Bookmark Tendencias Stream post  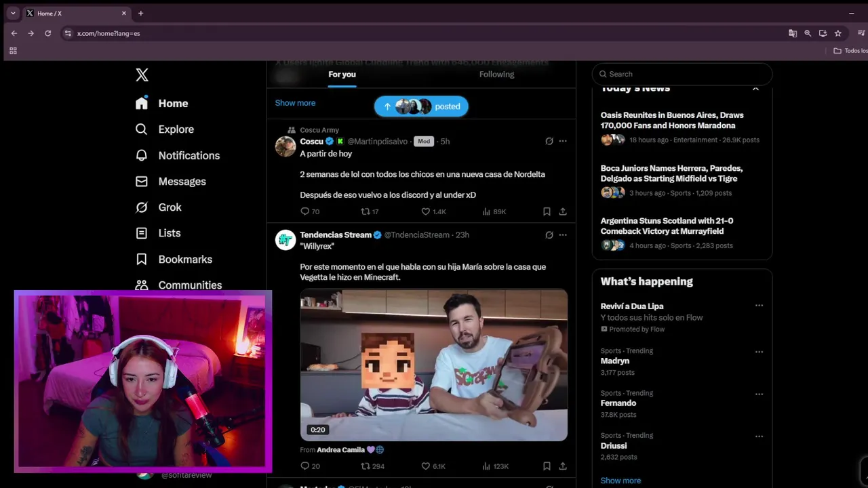[x=547, y=466]
